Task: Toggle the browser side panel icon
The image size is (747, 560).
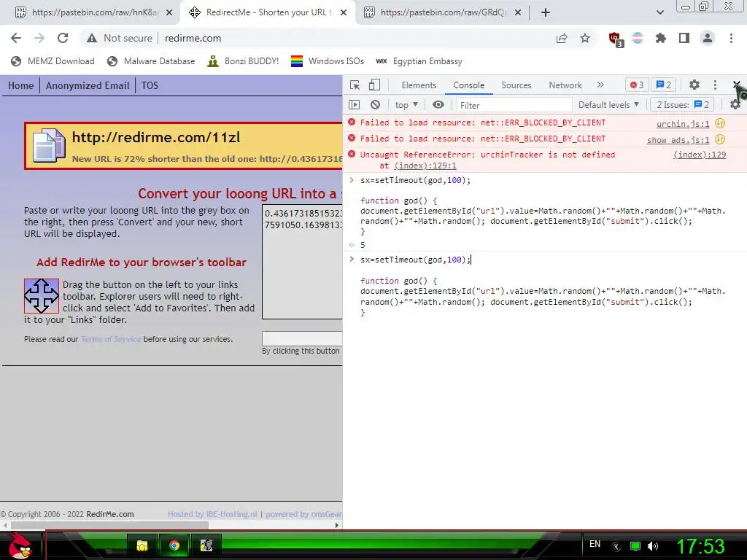Action: [684, 38]
